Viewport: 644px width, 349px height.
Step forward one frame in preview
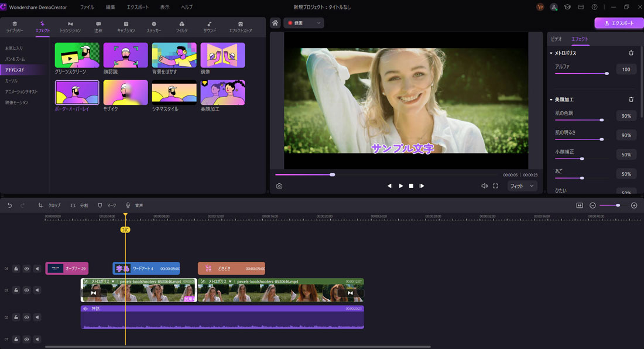click(422, 186)
